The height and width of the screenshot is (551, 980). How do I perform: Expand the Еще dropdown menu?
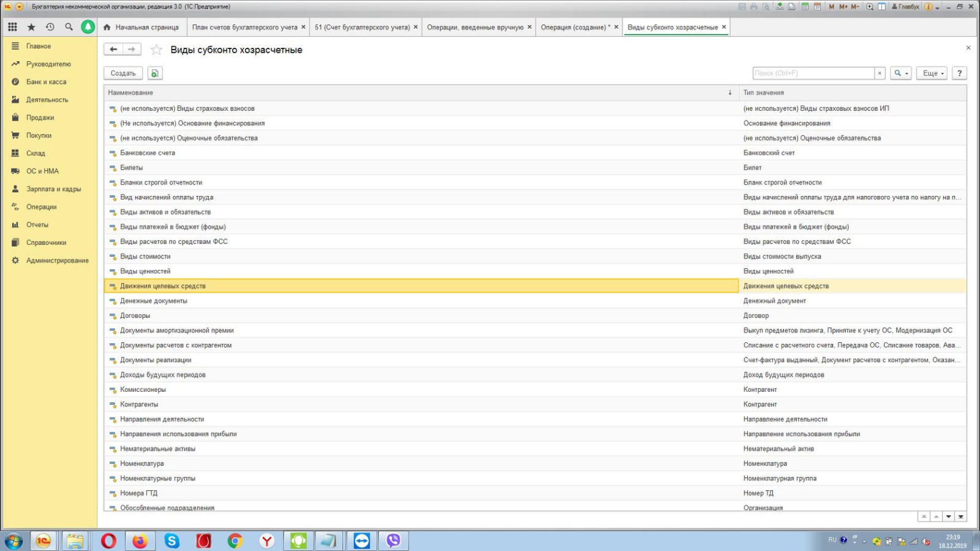[932, 73]
